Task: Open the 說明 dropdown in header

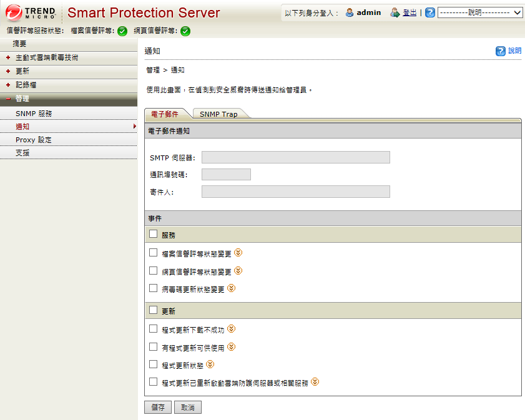Action: point(480,12)
